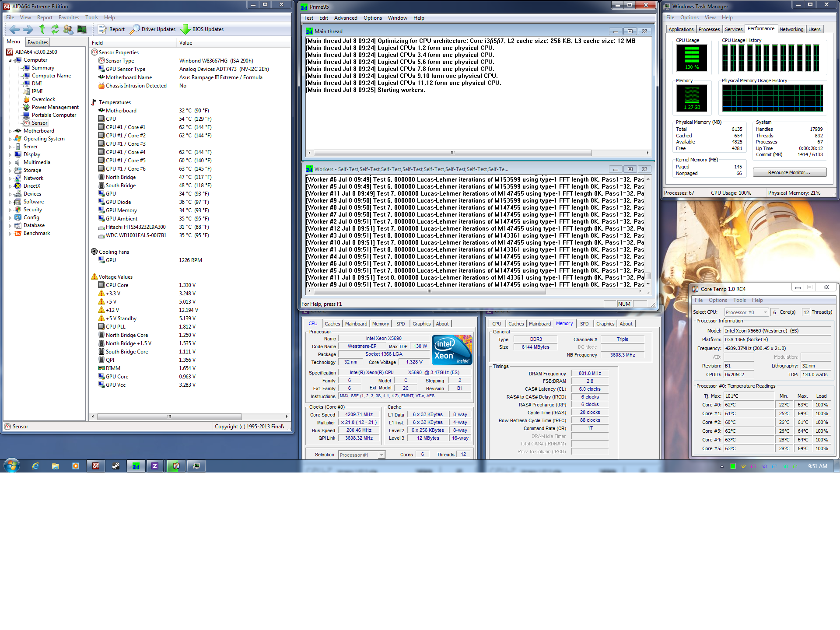Viewport: 840px width, 630px height.
Task: Click the Report icon in AIDA64 toolbar
Action: 102,29
